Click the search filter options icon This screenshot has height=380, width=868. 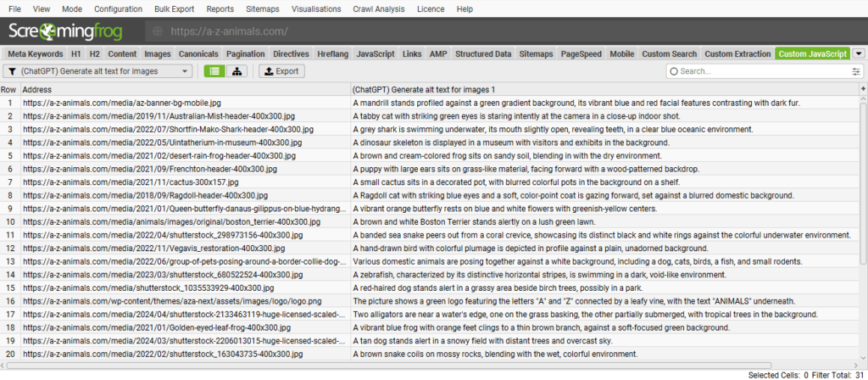point(855,72)
